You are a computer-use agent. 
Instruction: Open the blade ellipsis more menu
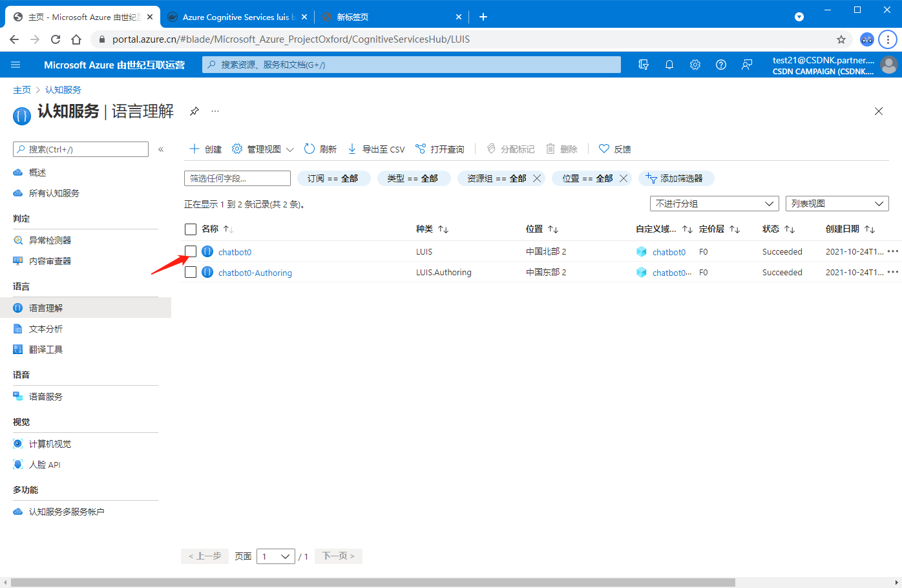coord(215,111)
